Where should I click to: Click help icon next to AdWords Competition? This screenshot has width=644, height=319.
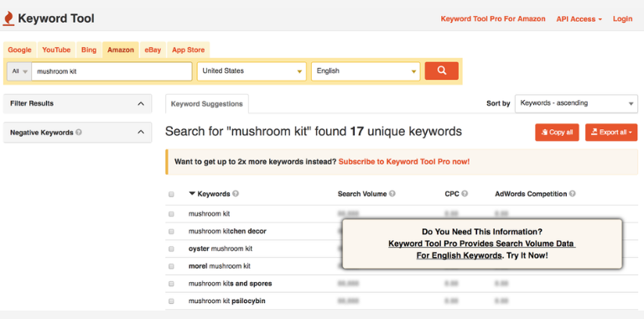pos(573,194)
